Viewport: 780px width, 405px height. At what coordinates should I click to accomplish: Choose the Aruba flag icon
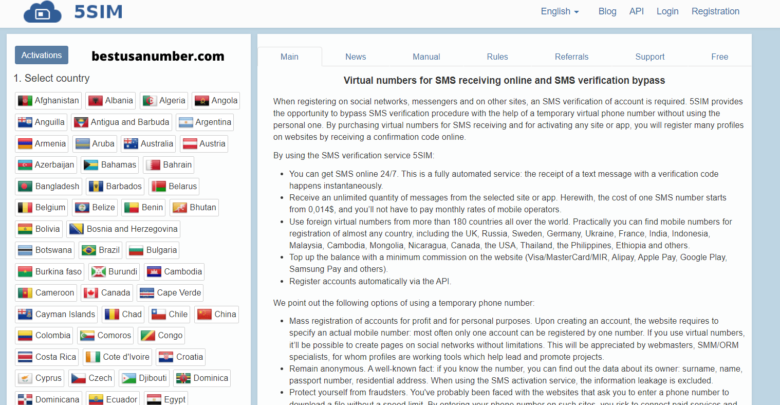82,144
